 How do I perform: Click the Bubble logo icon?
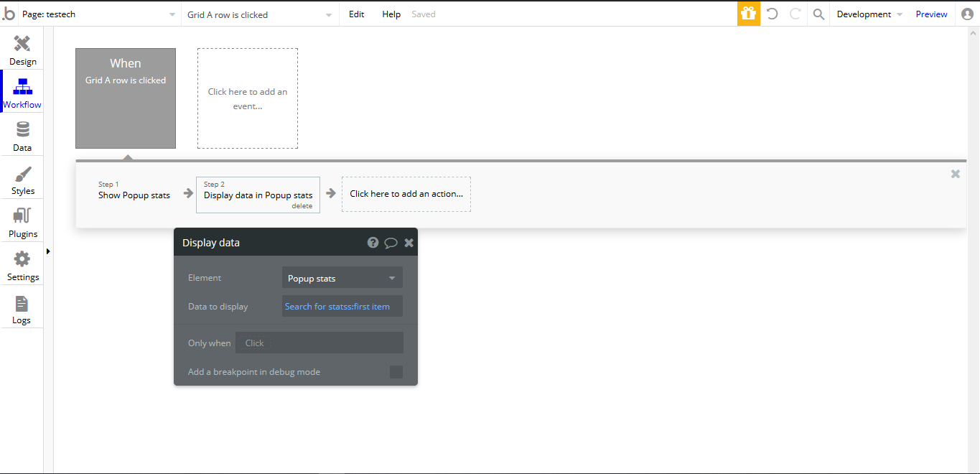pyautogui.click(x=9, y=14)
